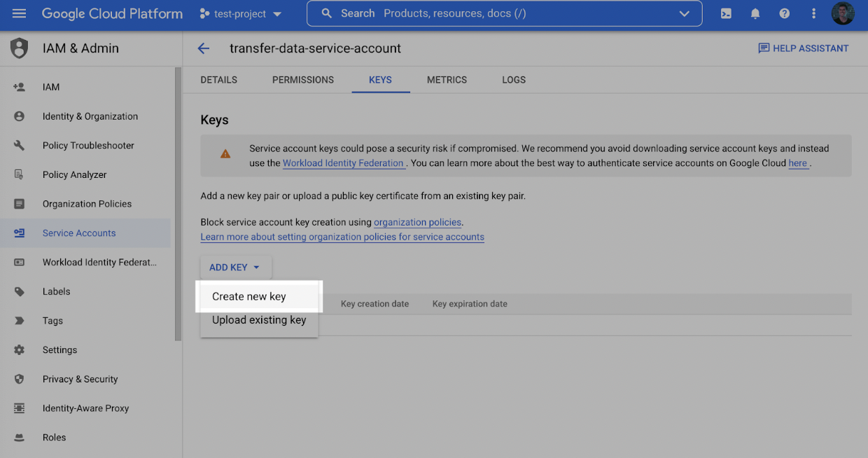Viewport: 868px width, 458px height.
Task: Click the Labels tag icon
Action: (x=20, y=291)
